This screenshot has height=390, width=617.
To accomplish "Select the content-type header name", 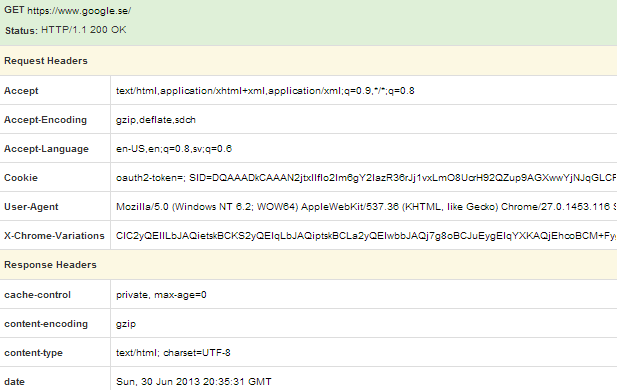I will pyautogui.click(x=33, y=353).
